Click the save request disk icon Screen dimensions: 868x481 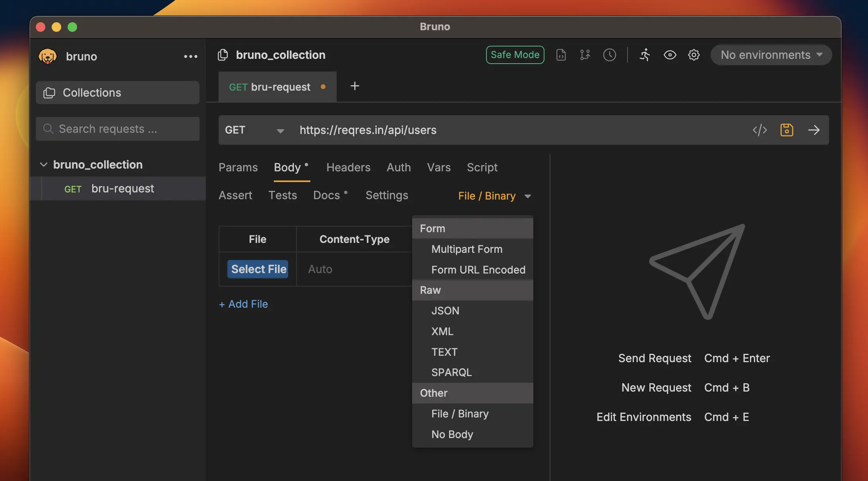[787, 130]
